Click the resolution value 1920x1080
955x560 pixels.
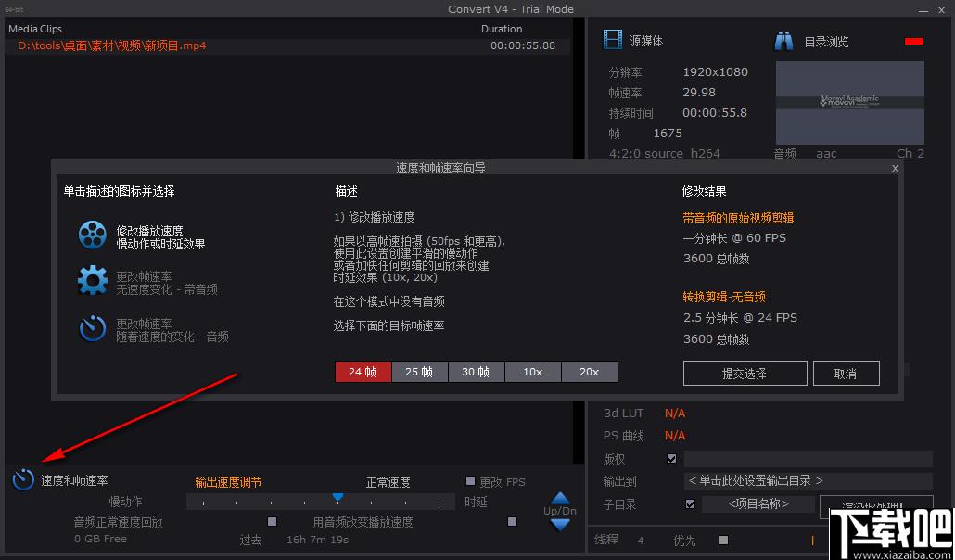click(715, 72)
